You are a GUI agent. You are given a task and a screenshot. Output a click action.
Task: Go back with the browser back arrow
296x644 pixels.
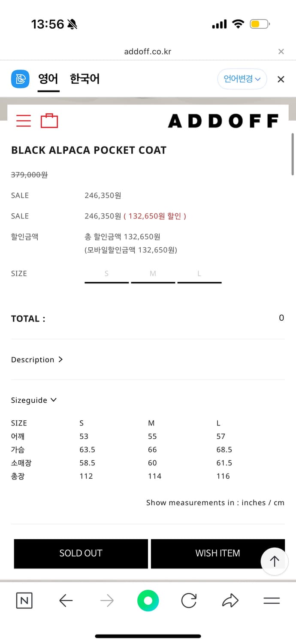66,600
